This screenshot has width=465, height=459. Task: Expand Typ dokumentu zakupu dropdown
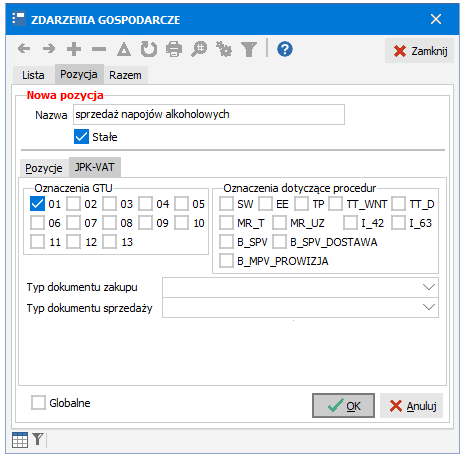tap(300, 287)
